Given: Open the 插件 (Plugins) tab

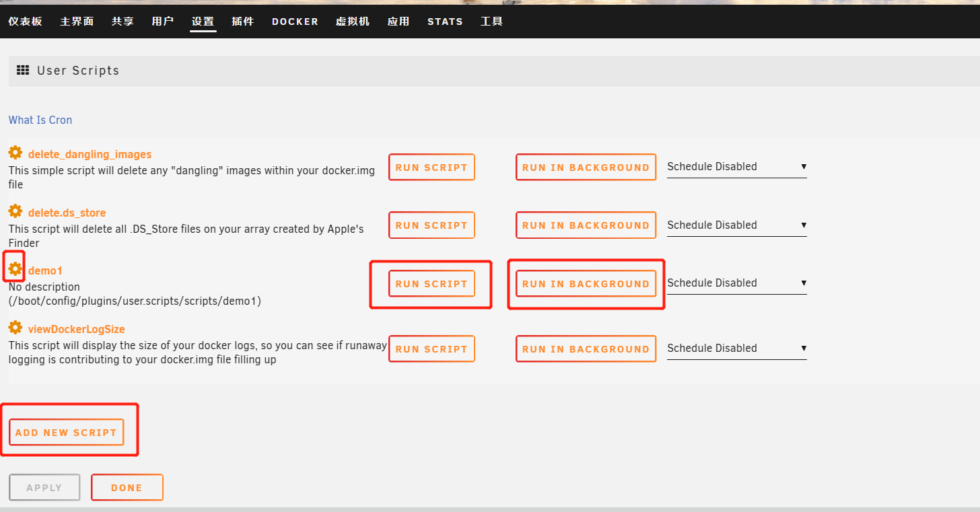Looking at the screenshot, I should pyautogui.click(x=243, y=22).
